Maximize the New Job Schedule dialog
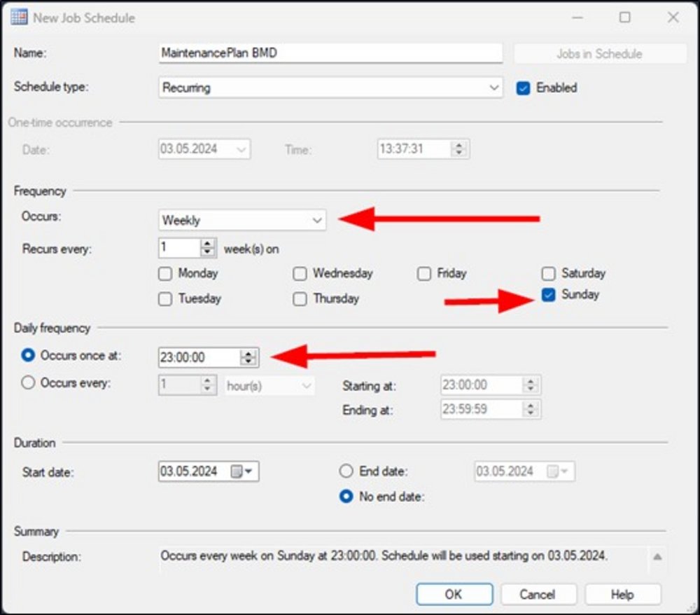Viewport: 700px width, 615px height. coord(624,18)
